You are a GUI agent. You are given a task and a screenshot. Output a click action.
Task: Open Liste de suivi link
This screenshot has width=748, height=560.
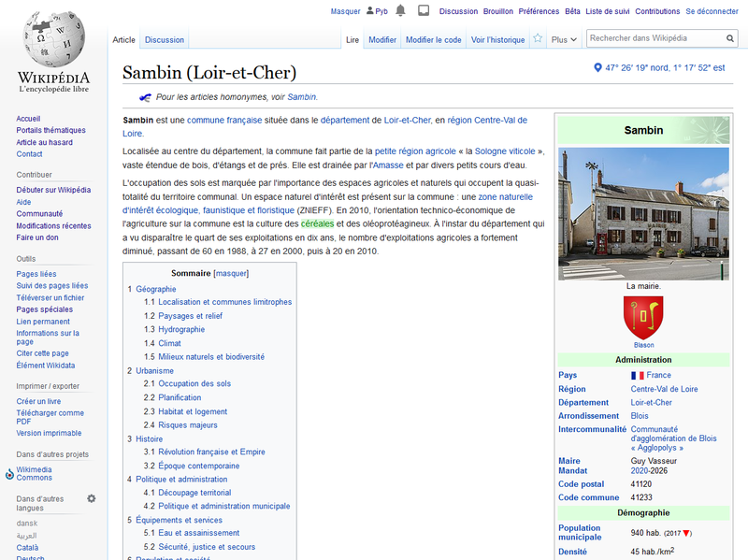[x=607, y=11]
